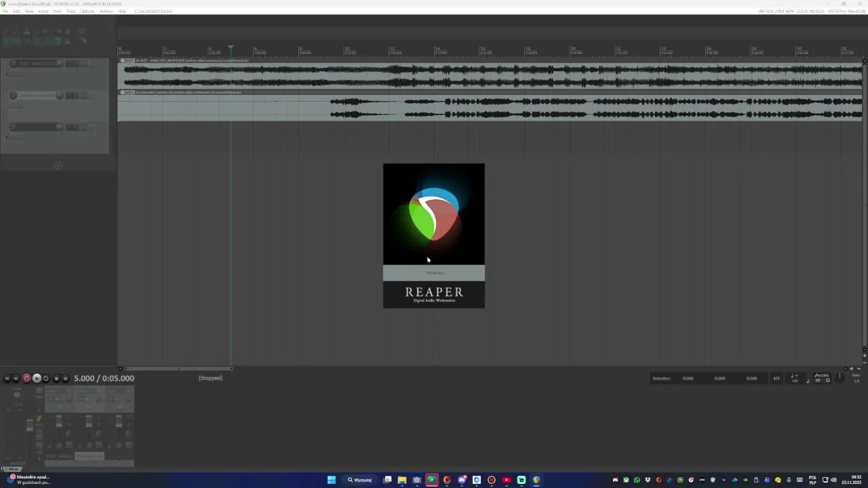Open the Windows Start menu

pos(332,480)
